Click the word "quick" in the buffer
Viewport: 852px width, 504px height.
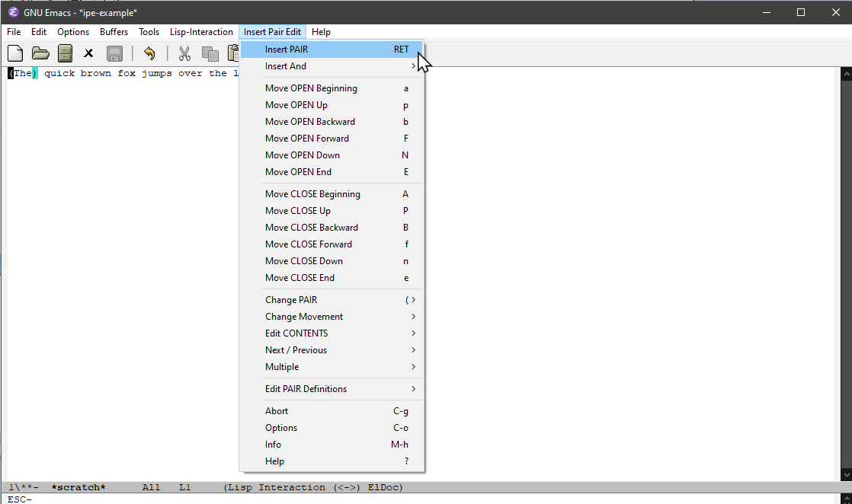[x=59, y=73]
